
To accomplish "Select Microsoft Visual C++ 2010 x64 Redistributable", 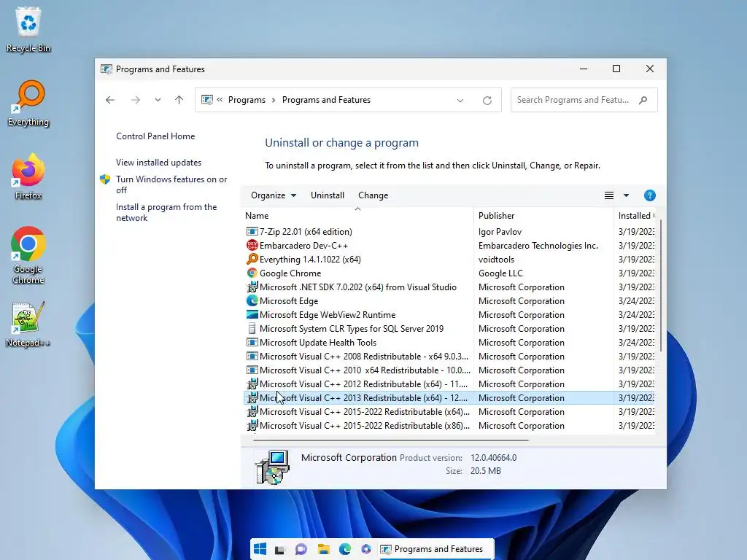I will (x=449, y=370).
